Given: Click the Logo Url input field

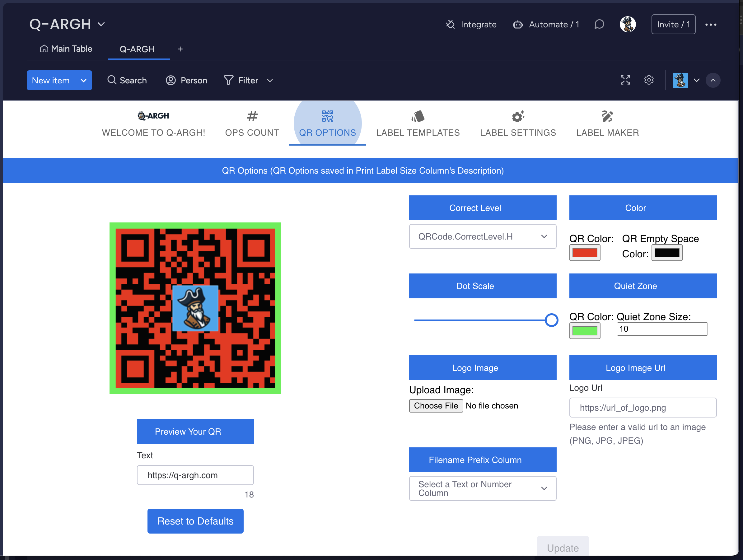Looking at the screenshot, I should [643, 408].
